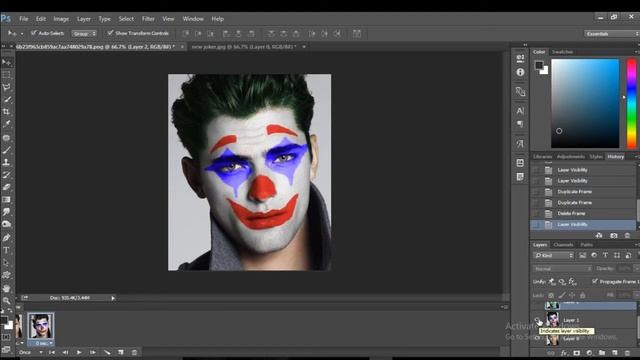Toggle Show Transform Controls checkbox

(x=110, y=33)
